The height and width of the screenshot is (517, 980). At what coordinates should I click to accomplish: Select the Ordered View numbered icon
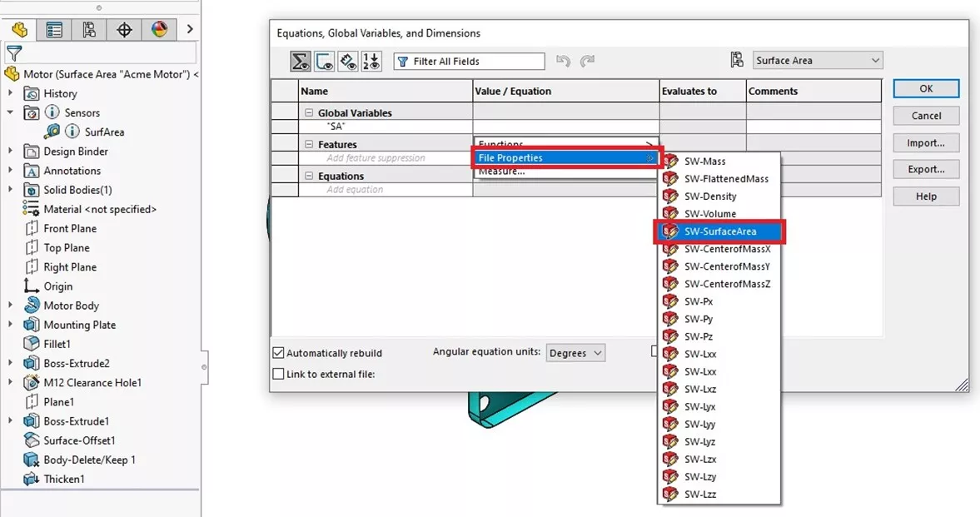(x=373, y=60)
